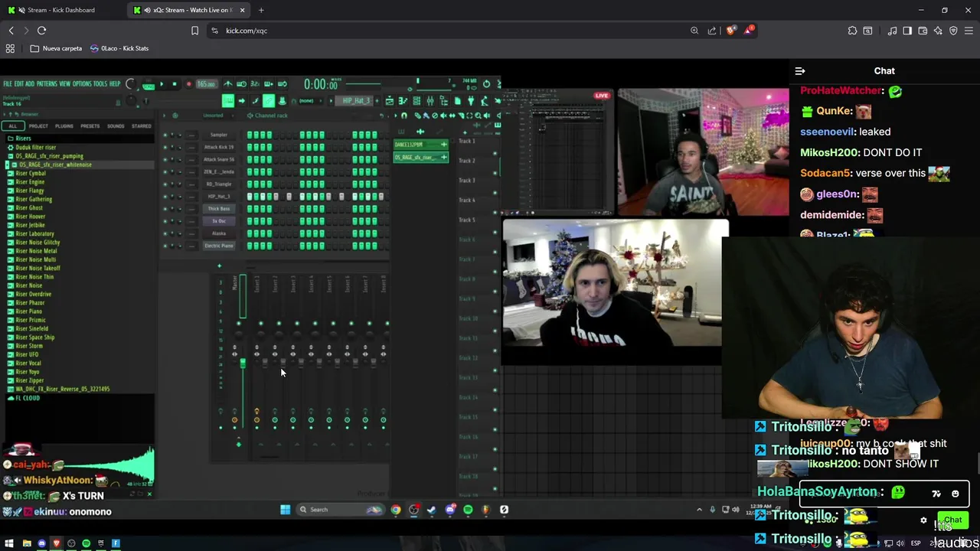The width and height of the screenshot is (980, 551).
Task: Click the add channel plus below rack
Action: [219, 266]
